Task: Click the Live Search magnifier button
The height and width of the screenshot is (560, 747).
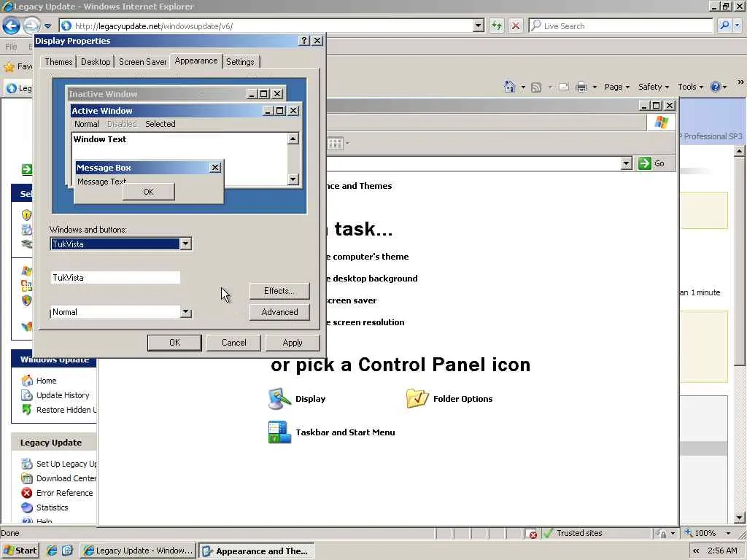Action: (x=724, y=26)
